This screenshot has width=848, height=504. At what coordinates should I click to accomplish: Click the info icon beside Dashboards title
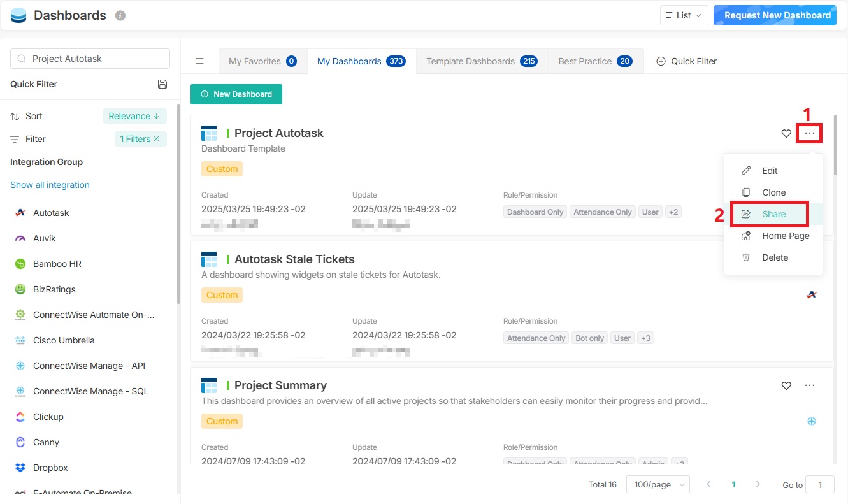(x=120, y=16)
